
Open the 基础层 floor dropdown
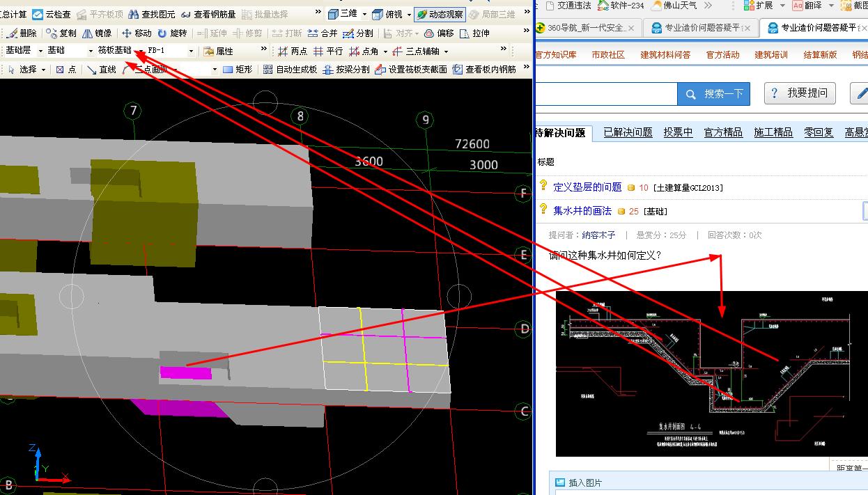40,51
